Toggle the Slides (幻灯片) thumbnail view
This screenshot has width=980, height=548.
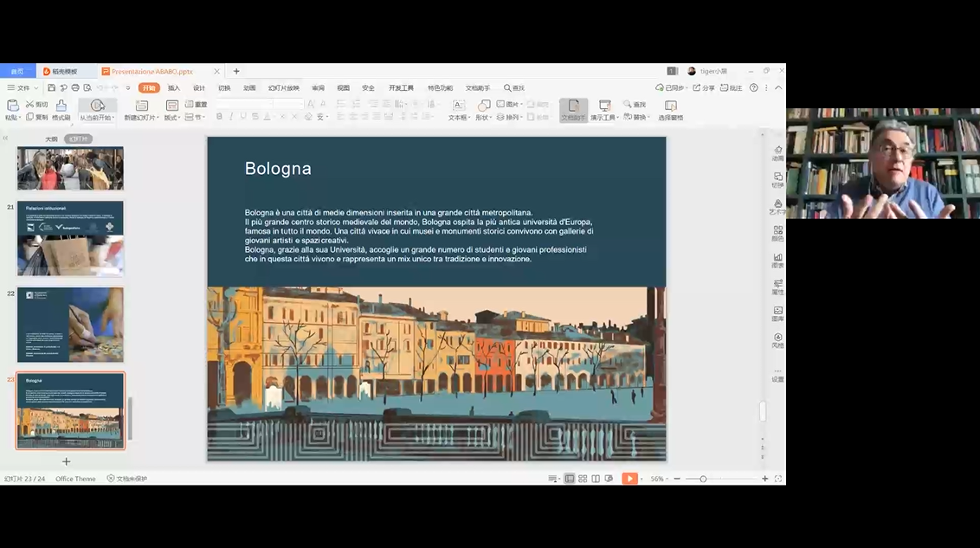point(78,139)
